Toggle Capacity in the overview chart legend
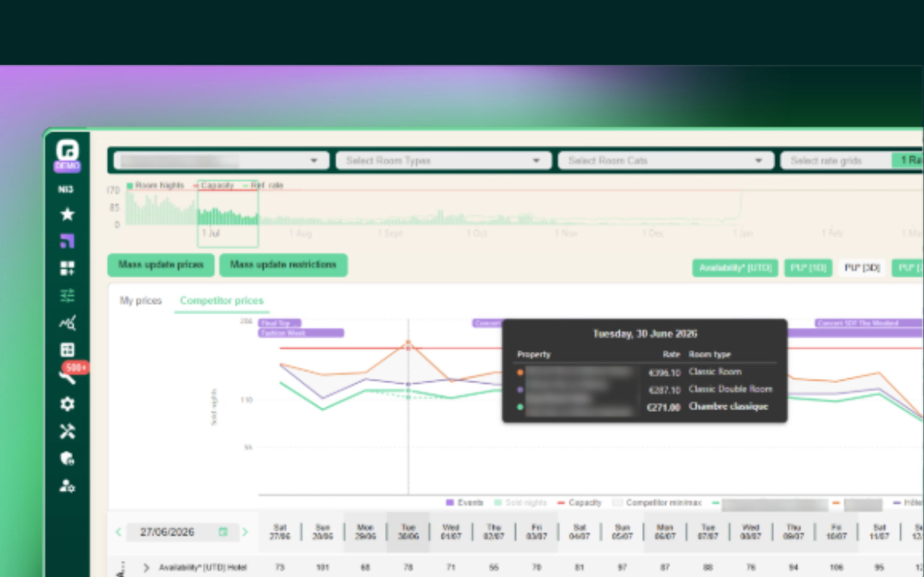Viewport: 924px width, 577px height. [213, 186]
